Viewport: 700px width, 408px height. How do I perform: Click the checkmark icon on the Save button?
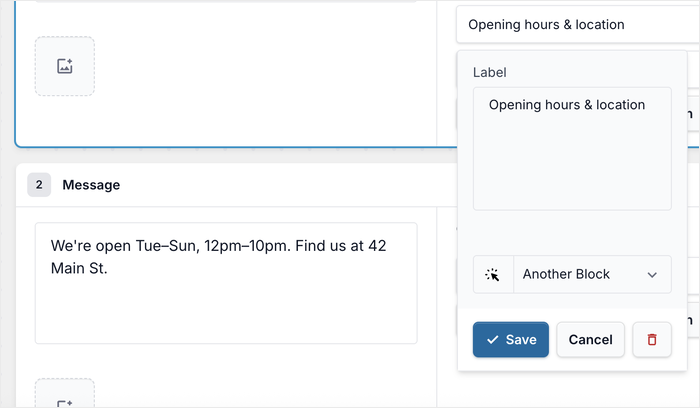(x=493, y=340)
